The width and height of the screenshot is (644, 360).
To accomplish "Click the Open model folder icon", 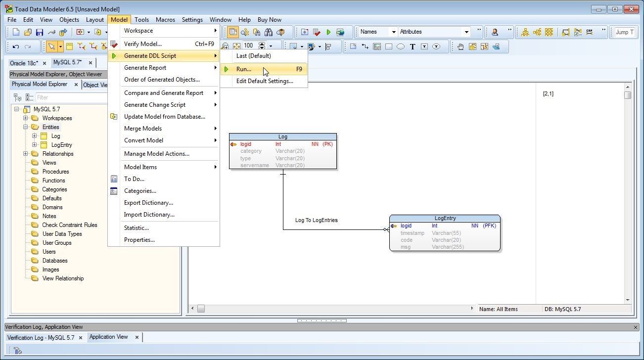I will tap(28, 32).
